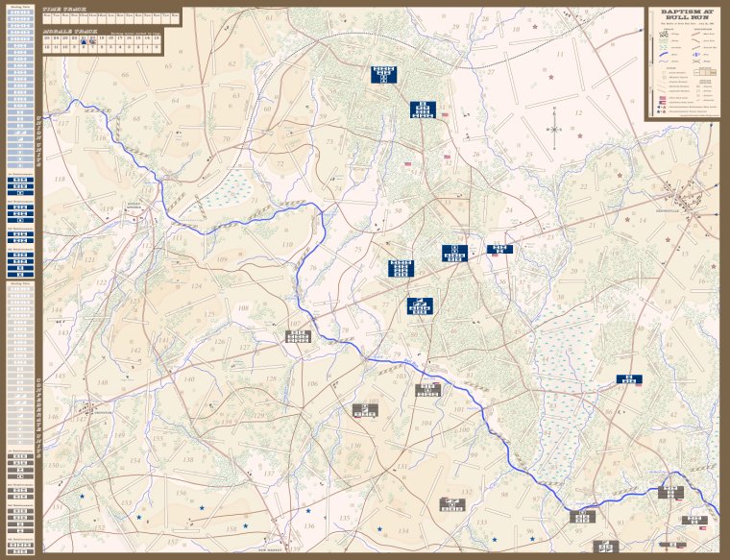Click the Time Track heading
730x560 pixels.
[x=64, y=10]
